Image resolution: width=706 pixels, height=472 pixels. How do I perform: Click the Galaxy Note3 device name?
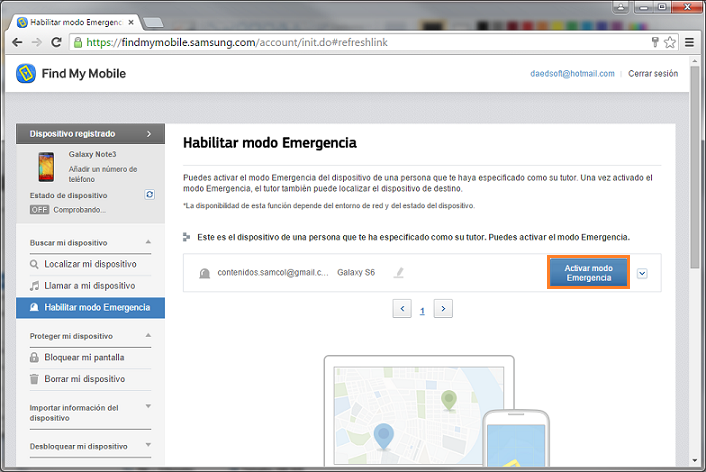[x=92, y=154]
